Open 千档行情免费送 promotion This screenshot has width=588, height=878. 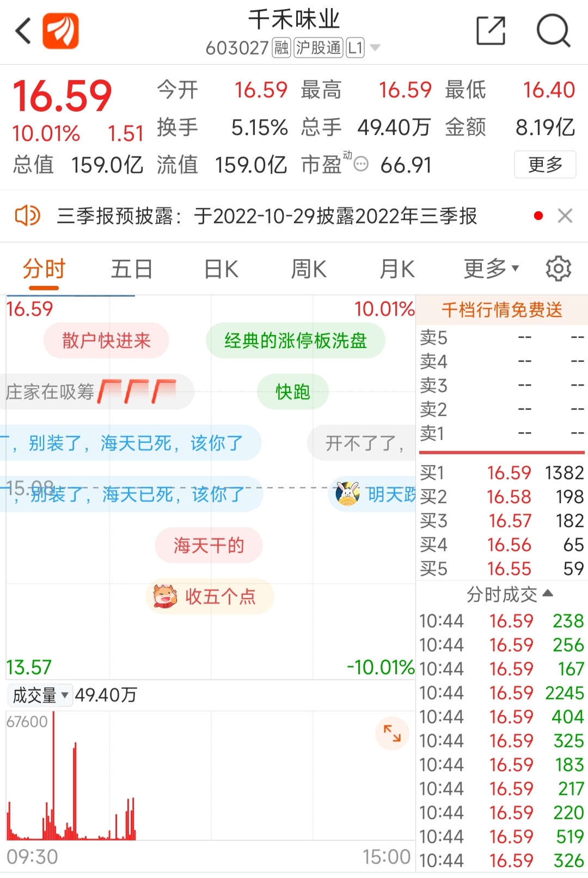(502, 310)
